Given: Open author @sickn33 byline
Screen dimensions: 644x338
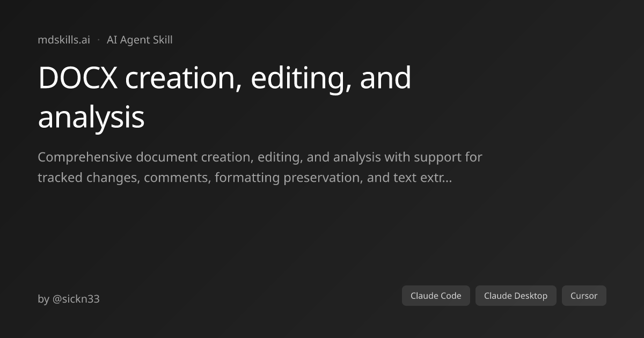Looking at the screenshot, I should click(x=69, y=299).
